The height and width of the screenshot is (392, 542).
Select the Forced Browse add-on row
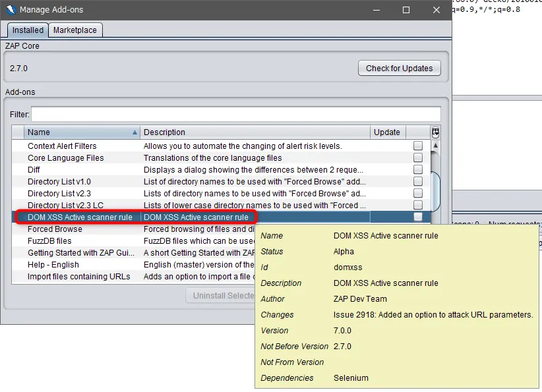click(55, 229)
